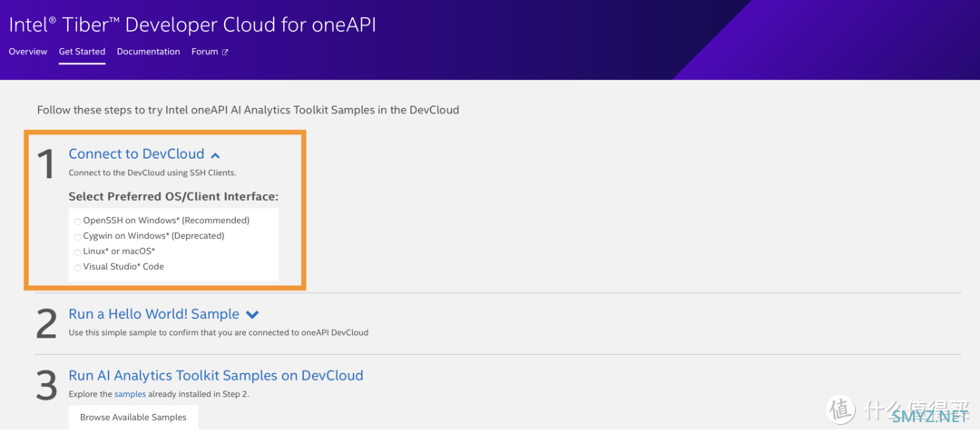Viewport: 980px width, 434px height.
Task: Click 'Follow these steps to try' intro text
Action: (248, 110)
